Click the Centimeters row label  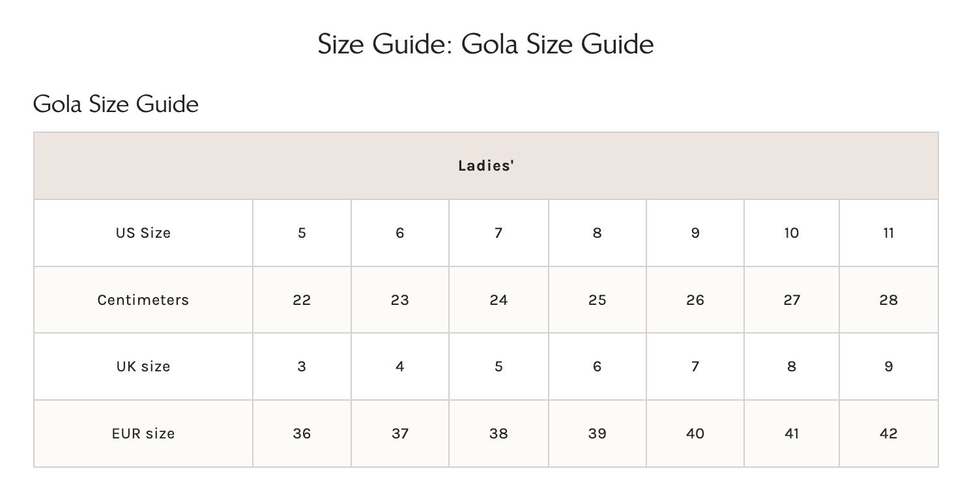(143, 300)
